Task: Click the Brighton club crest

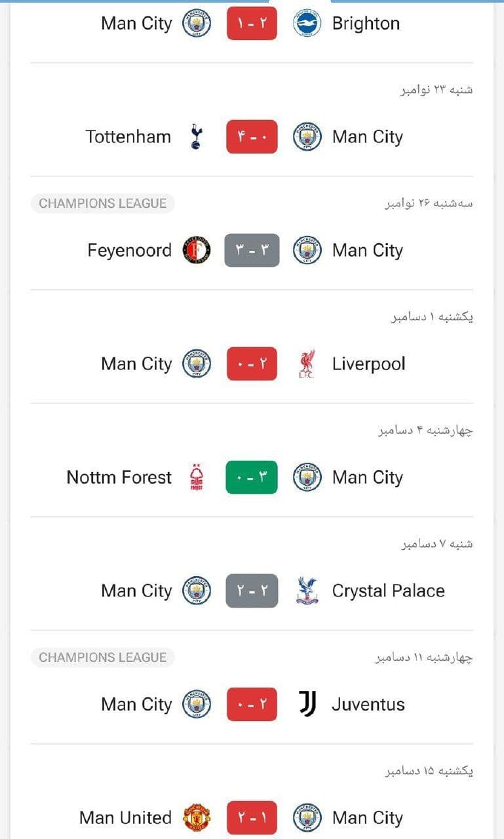Action: click(307, 24)
